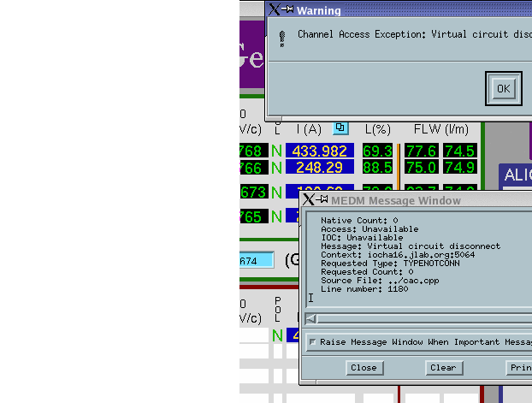Click flow value 74.5
The image size is (532, 403).
(x=460, y=151)
